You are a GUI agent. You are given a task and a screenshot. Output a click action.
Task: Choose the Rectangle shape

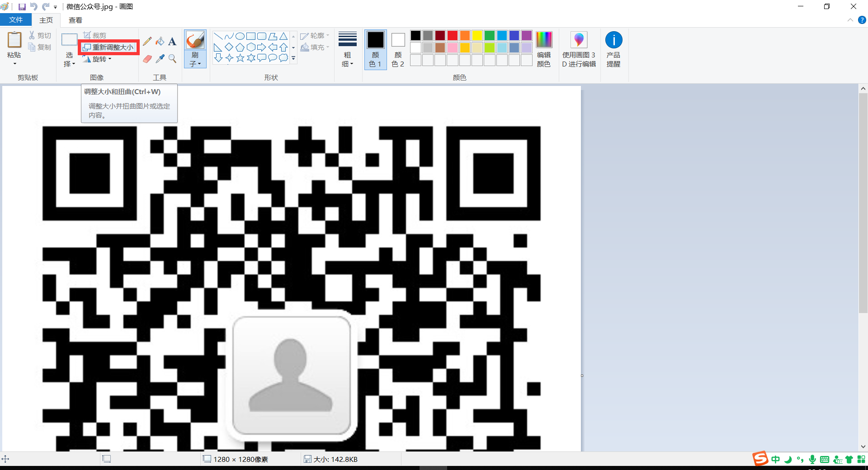[251, 36]
